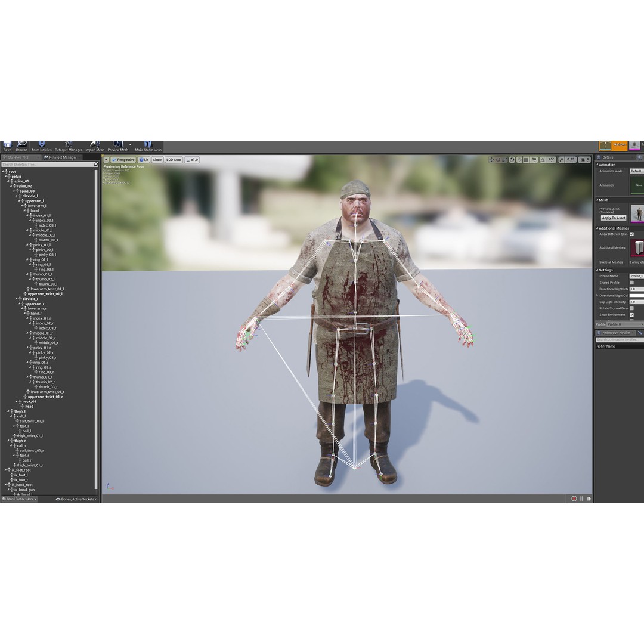Collapse the pelvis bone node
Viewport: 644px width, 644px height.
click(x=6, y=177)
